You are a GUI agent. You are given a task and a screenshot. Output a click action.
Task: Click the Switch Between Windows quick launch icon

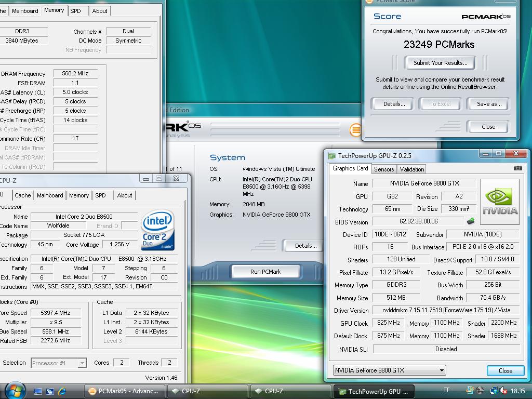50,391
